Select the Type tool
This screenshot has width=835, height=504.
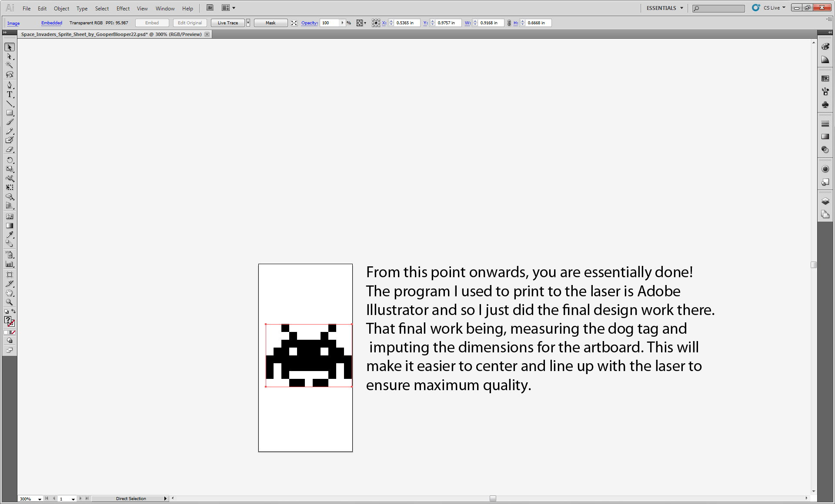point(10,94)
